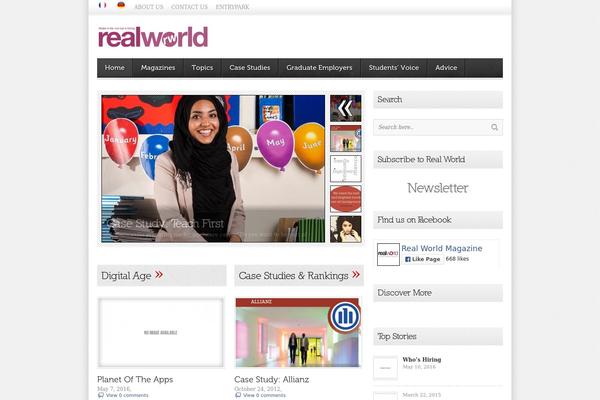View comments for Planet Of The Apps
This screenshot has width=600, height=400.
[127, 395]
